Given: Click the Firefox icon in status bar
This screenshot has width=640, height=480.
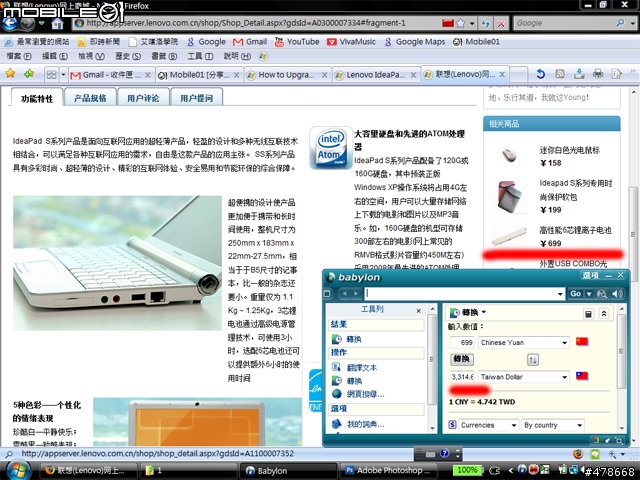Looking at the screenshot, I should 578,453.
